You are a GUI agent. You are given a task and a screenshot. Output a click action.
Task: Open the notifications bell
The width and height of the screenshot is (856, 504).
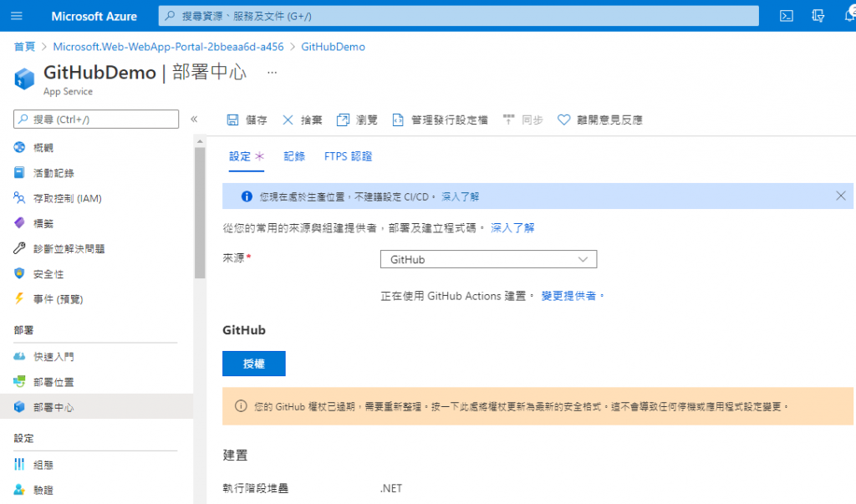coord(849,16)
